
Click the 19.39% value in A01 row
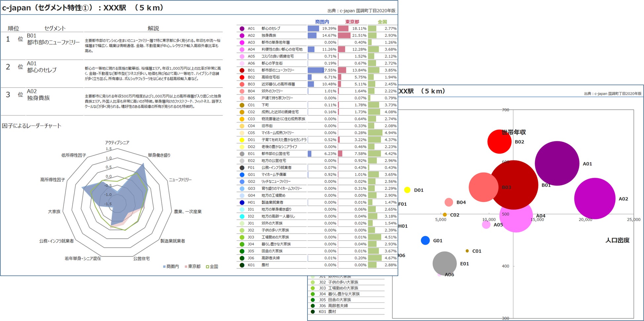[x=329, y=29]
